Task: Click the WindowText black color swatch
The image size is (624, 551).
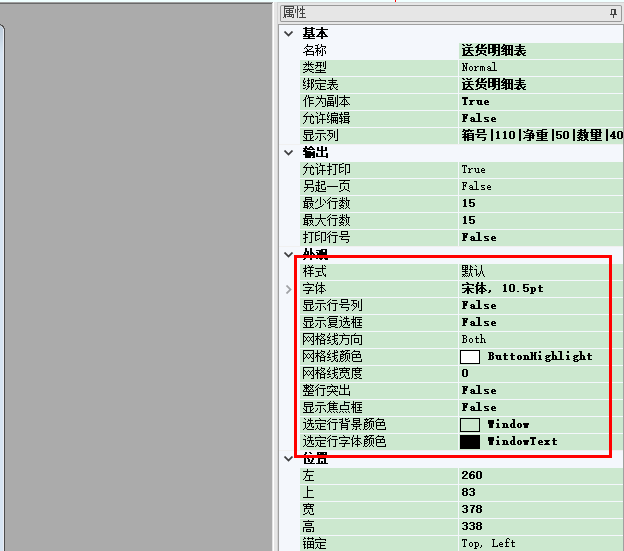Action: 470,442
